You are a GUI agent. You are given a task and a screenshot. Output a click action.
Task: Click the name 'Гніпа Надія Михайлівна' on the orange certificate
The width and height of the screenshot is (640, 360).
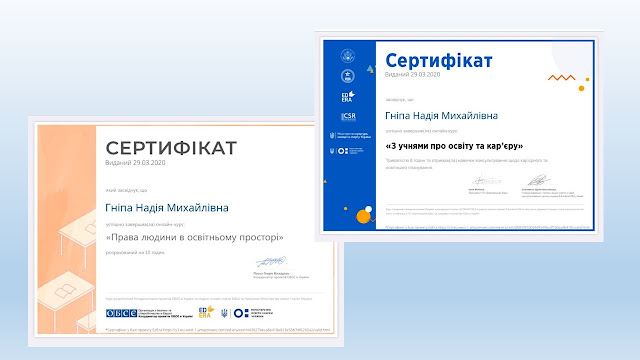(167, 208)
